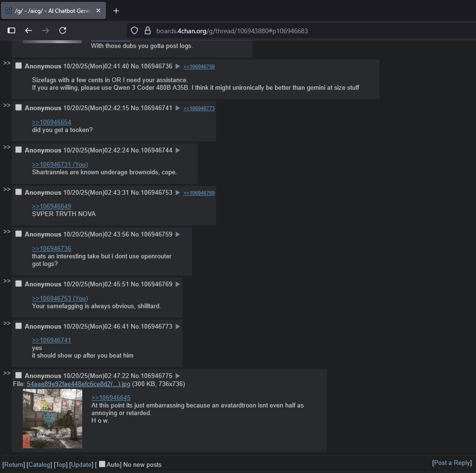
Task: Check the box for post No.106946759
Action: click(19, 234)
